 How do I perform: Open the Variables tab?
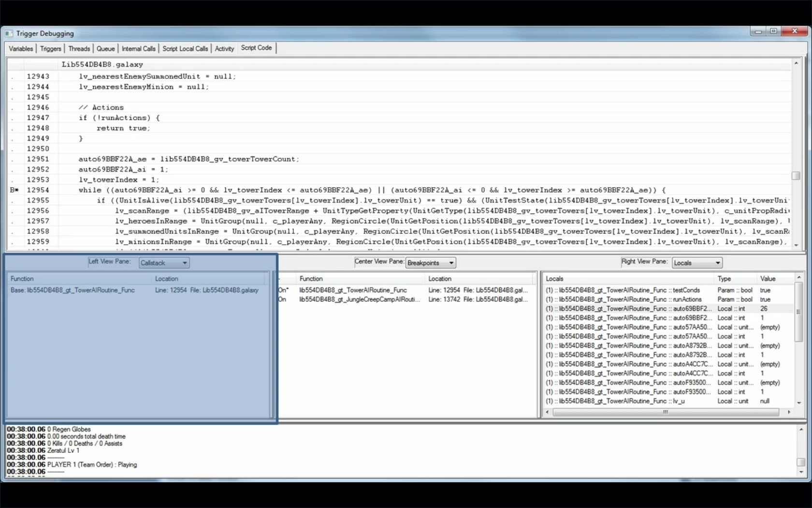pyautogui.click(x=21, y=48)
